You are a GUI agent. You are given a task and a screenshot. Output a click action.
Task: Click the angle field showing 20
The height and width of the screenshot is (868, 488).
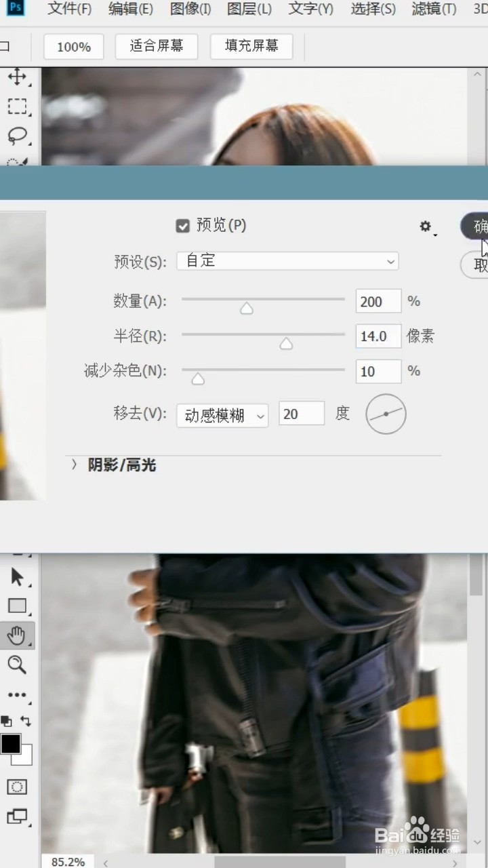click(x=302, y=414)
